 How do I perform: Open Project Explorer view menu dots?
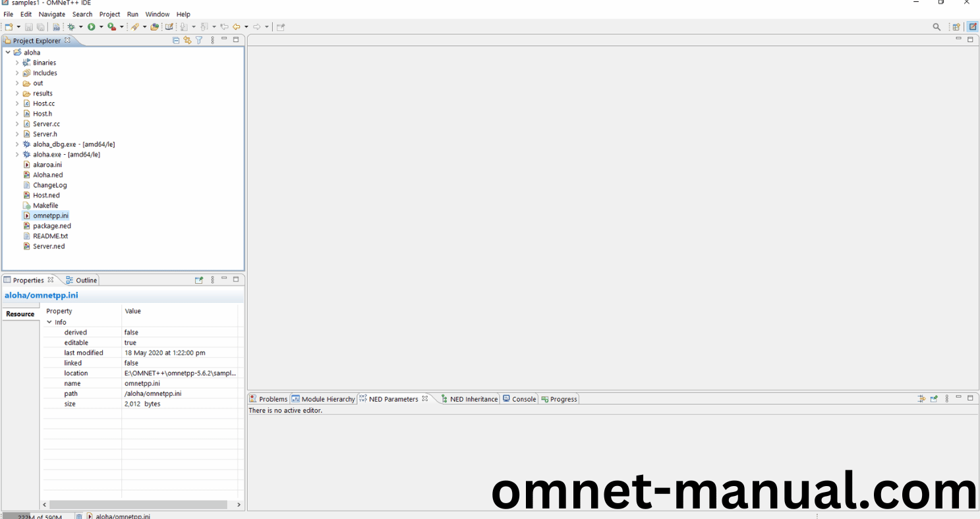coord(212,40)
